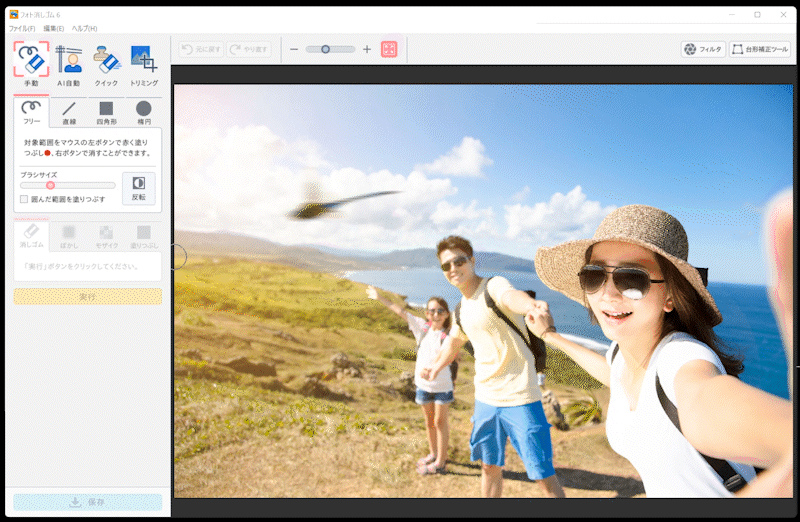
Task: Click the fit-to-screen zoom icon
Action: (x=389, y=49)
